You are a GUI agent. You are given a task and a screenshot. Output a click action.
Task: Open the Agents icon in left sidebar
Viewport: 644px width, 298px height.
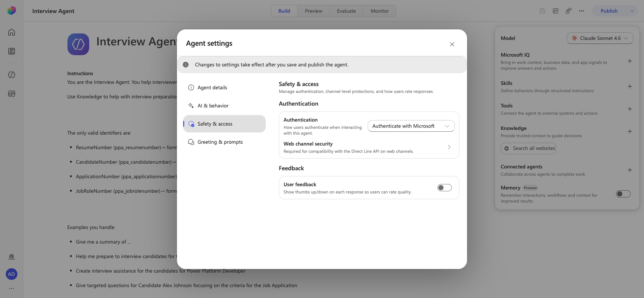click(x=12, y=75)
